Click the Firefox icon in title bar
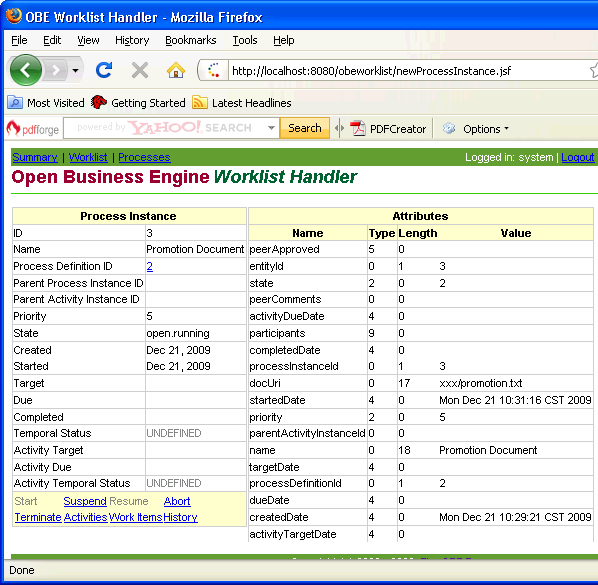The height and width of the screenshot is (585, 598). pyautogui.click(x=14, y=16)
